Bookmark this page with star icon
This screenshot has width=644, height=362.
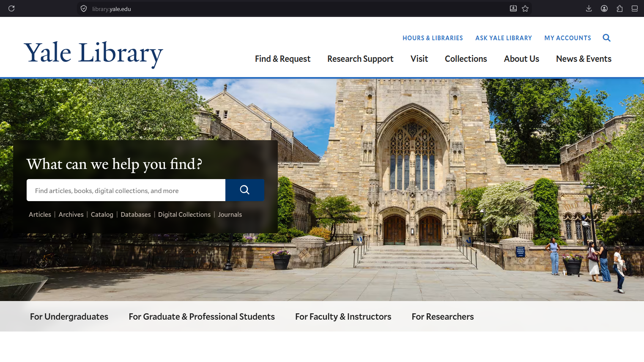point(525,8)
